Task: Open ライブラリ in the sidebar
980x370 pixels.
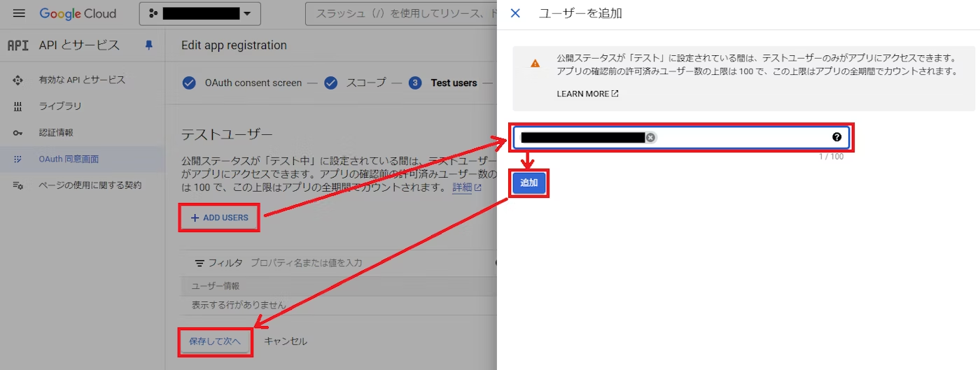Action: [60, 106]
